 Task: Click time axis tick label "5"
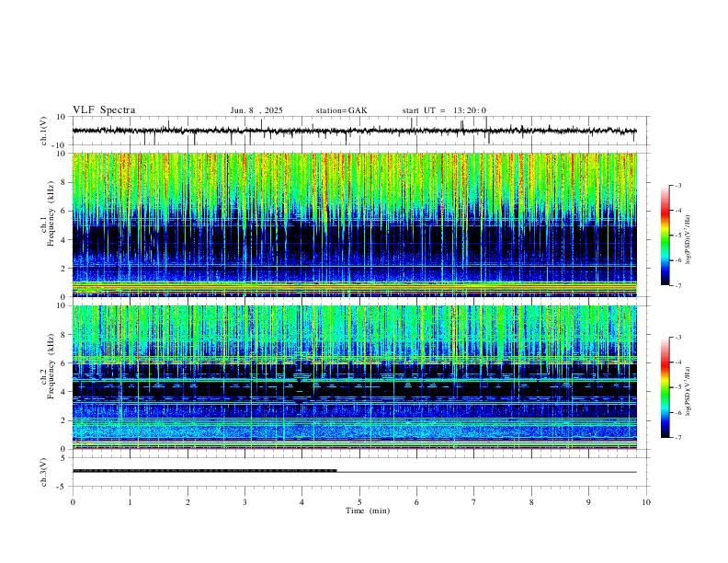coord(359,502)
